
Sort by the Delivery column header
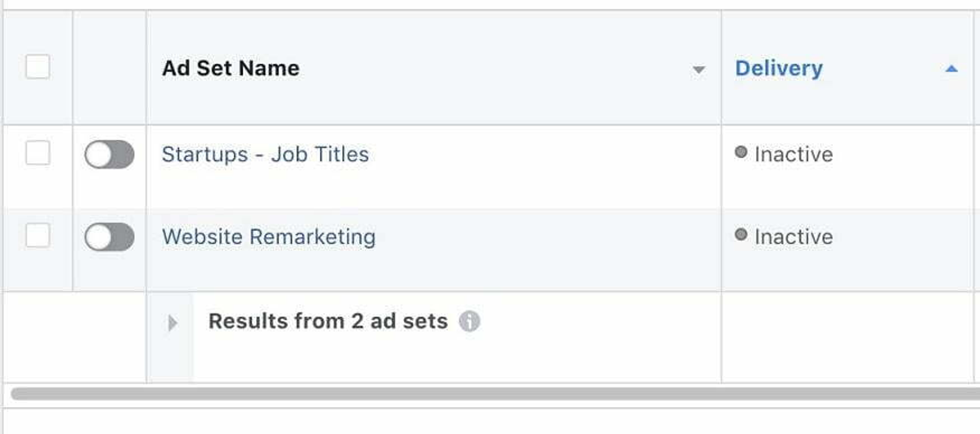(779, 69)
